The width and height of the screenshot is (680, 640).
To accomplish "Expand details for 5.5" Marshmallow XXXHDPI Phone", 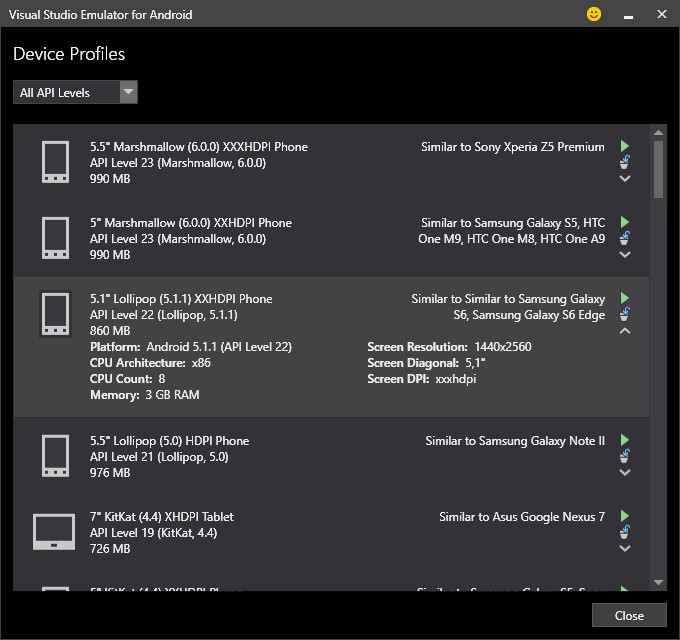I will (624, 178).
